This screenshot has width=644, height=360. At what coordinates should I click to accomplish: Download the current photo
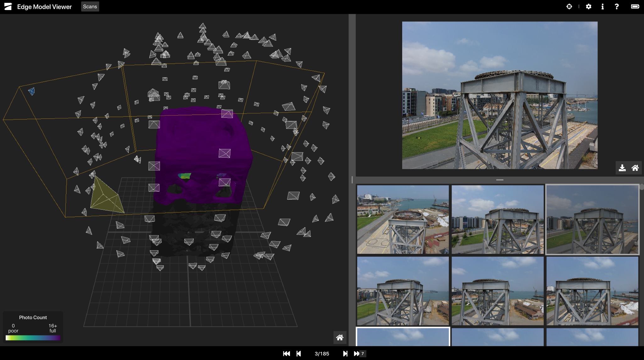point(622,168)
